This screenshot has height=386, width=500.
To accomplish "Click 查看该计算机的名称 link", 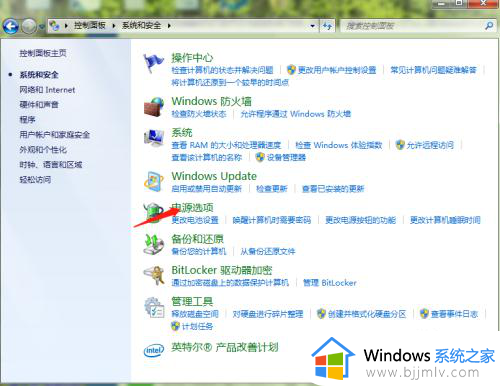I will [207, 157].
